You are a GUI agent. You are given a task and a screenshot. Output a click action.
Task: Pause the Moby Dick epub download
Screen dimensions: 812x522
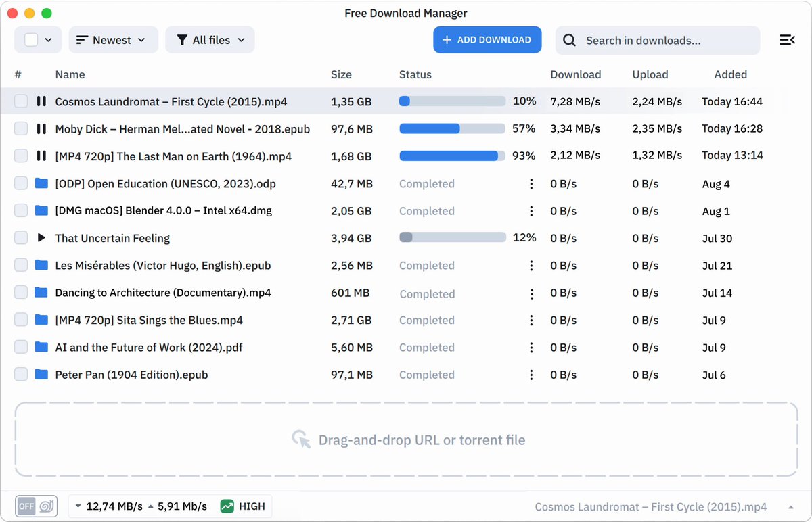pos(41,128)
